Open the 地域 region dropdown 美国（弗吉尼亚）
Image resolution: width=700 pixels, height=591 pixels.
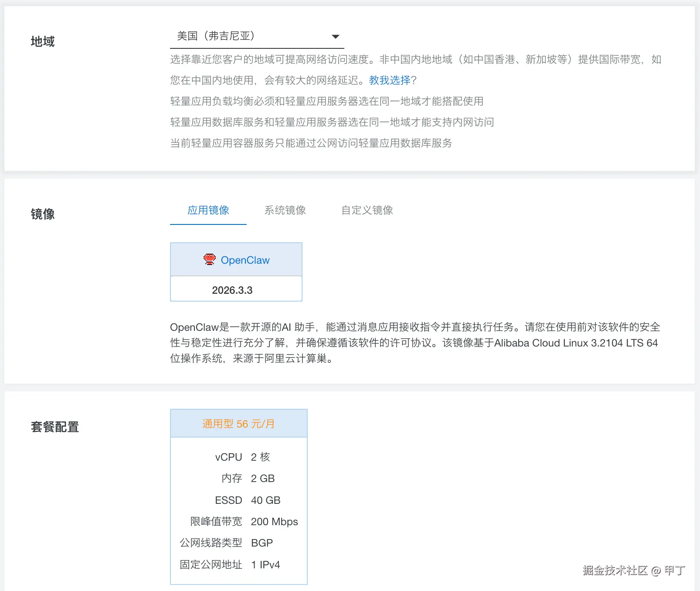click(257, 37)
